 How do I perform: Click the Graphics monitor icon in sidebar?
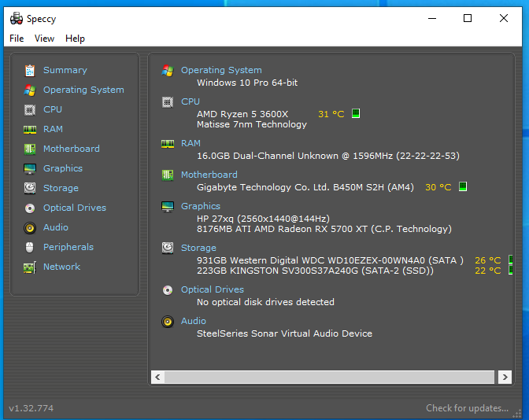(x=30, y=168)
